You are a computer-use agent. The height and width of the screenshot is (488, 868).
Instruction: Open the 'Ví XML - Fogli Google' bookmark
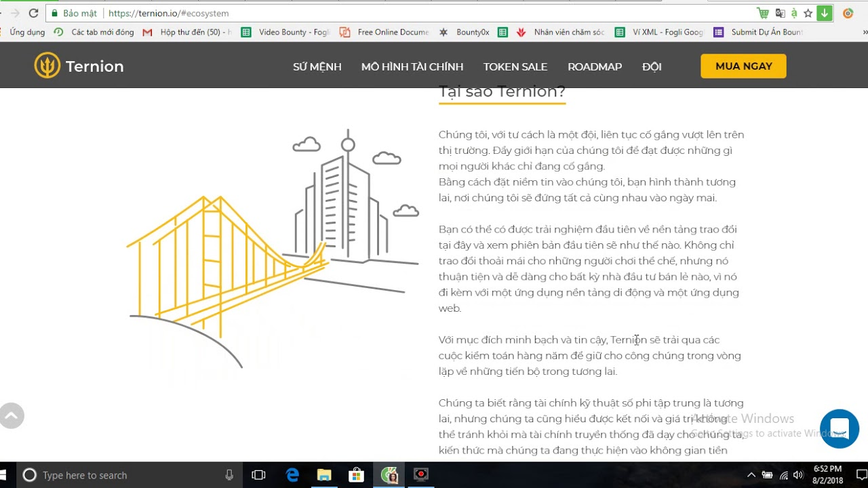[660, 32]
